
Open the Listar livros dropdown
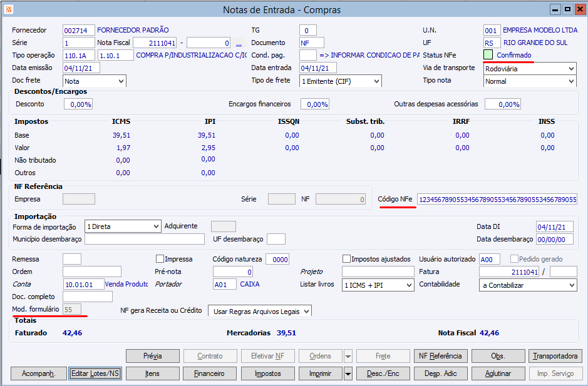(x=408, y=285)
